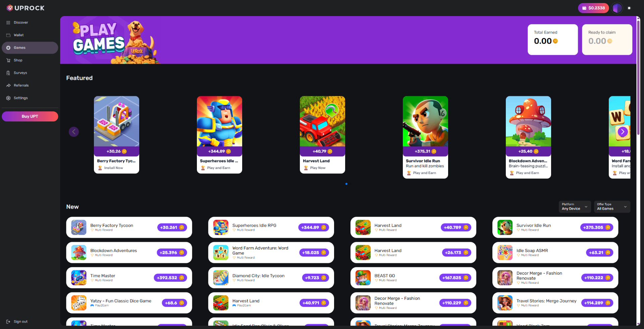The image size is (644, 329).
Task: Open Time Master +392.532 game card
Action: [129, 278]
